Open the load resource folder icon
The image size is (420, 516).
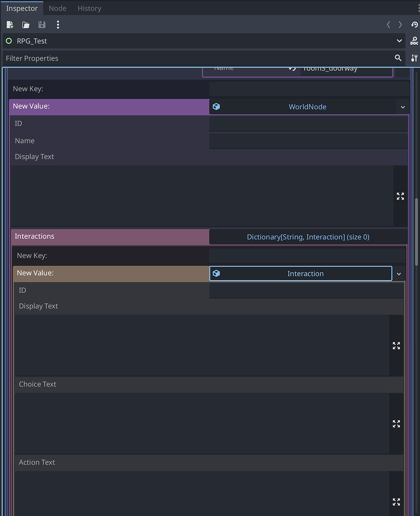click(26, 25)
